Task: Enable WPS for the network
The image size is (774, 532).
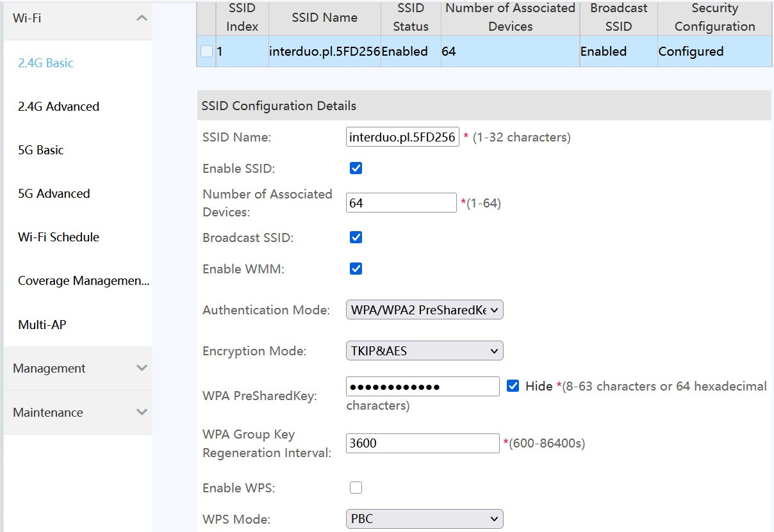Action: pyautogui.click(x=356, y=487)
